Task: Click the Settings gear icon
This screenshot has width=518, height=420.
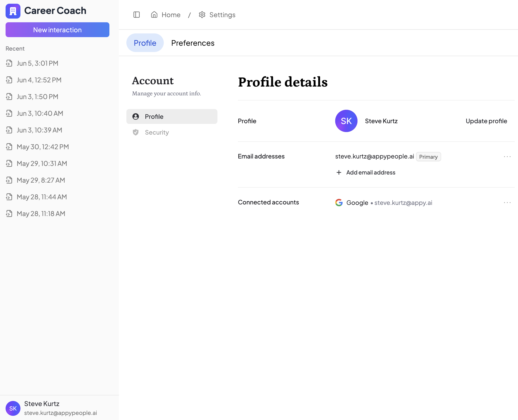Action: click(x=202, y=15)
